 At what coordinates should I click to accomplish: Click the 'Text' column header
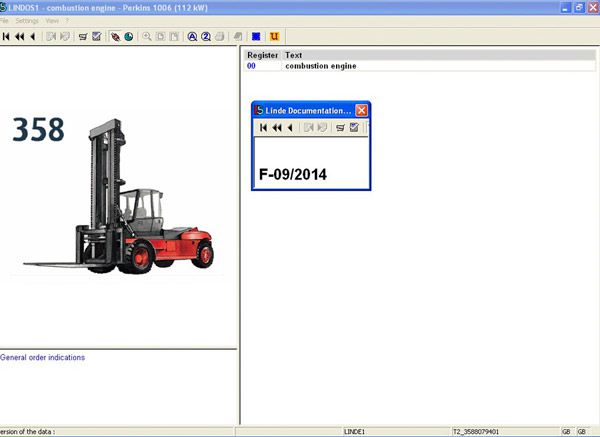[x=293, y=55]
